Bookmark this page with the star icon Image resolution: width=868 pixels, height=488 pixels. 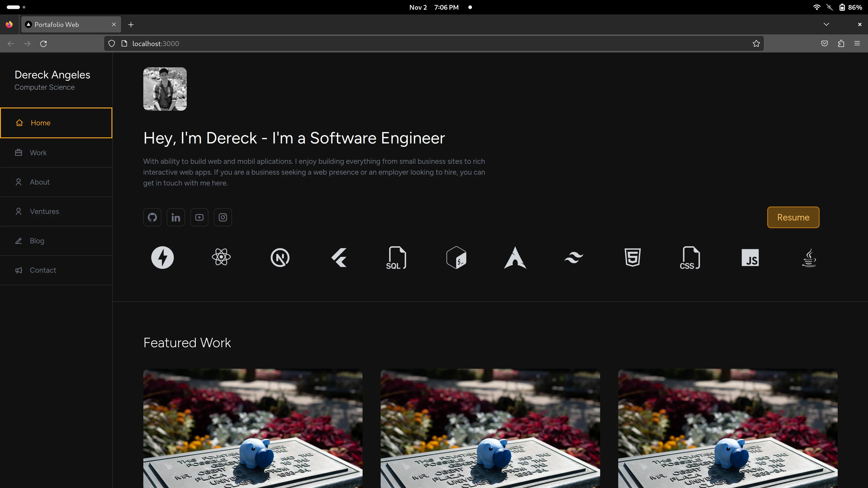coord(756,44)
